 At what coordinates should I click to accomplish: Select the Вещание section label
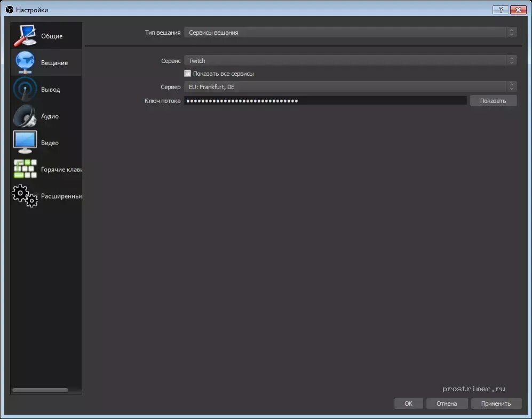(54, 63)
